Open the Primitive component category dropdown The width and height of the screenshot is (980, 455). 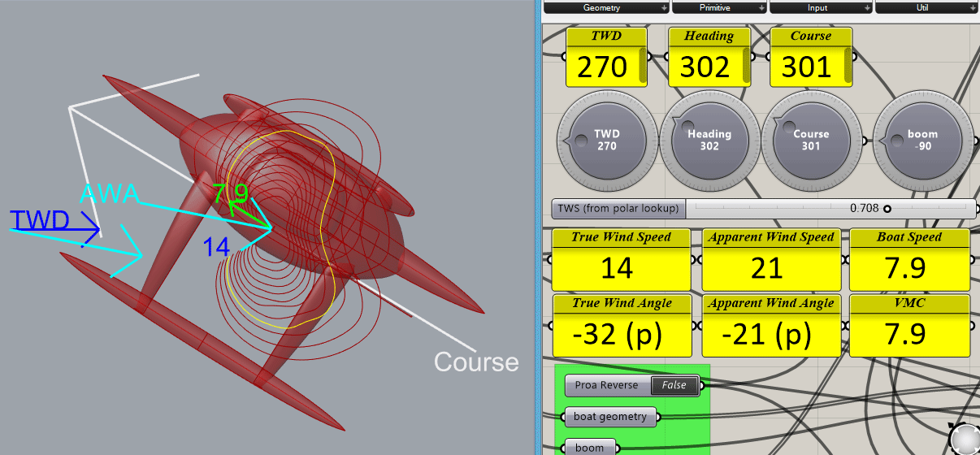click(x=719, y=7)
